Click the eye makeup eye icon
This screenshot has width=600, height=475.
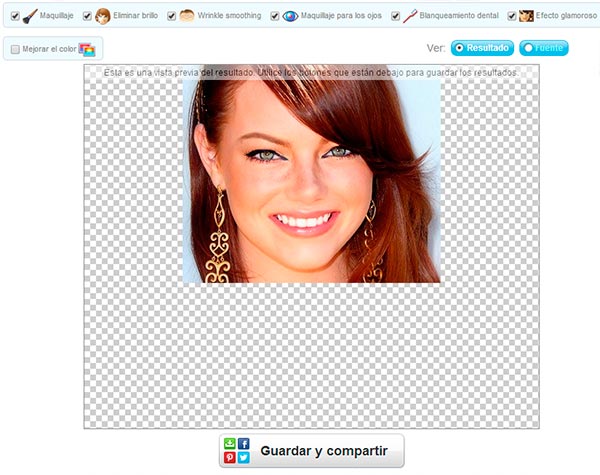(290, 16)
